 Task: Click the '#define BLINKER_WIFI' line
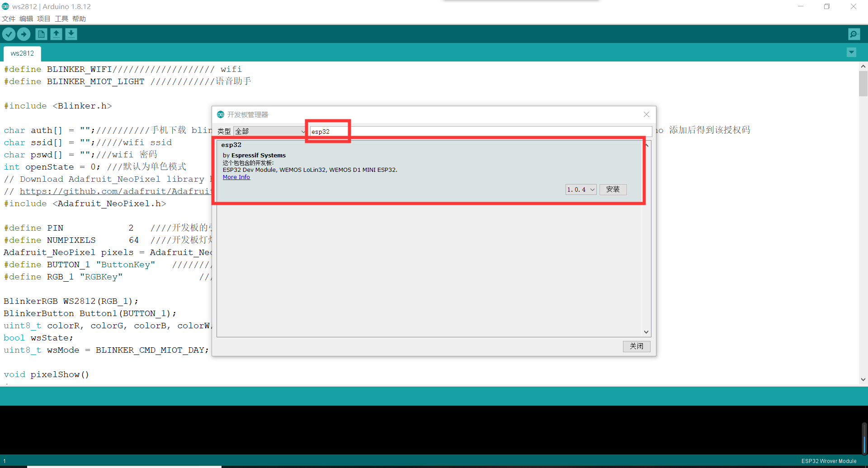point(123,69)
